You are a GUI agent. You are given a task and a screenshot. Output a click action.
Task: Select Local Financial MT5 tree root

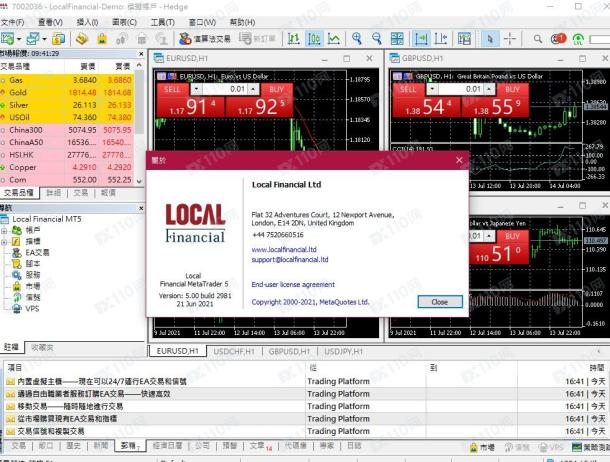click(x=47, y=219)
